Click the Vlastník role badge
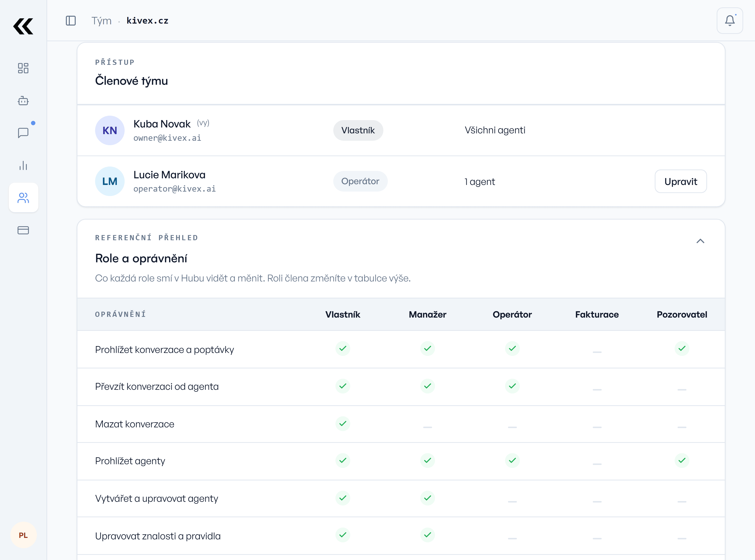The image size is (755, 560). pos(358,130)
